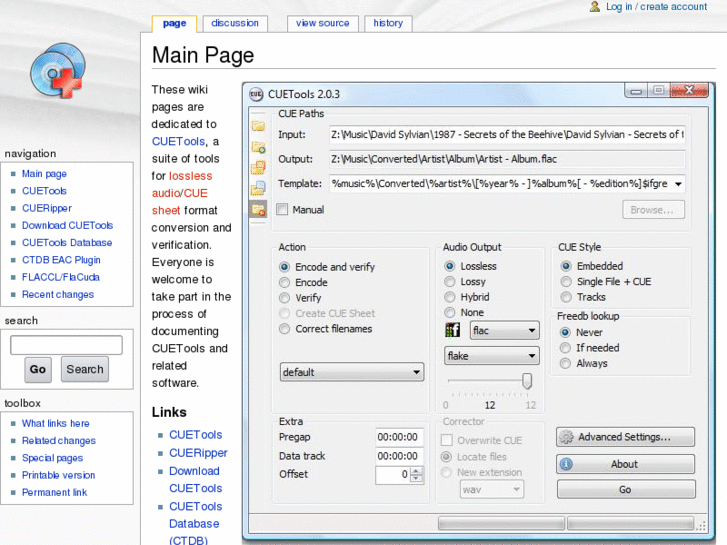Click the Pregap time field
727x545 pixels.
pyautogui.click(x=399, y=437)
